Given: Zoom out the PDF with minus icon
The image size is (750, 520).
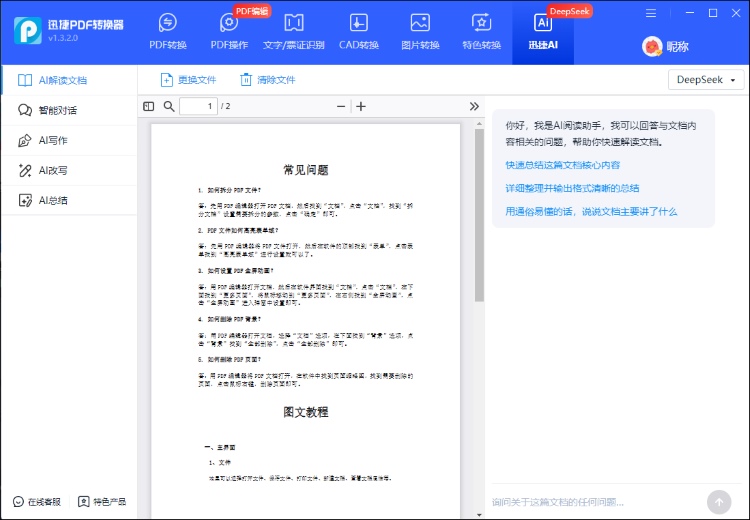Looking at the screenshot, I should tap(341, 106).
